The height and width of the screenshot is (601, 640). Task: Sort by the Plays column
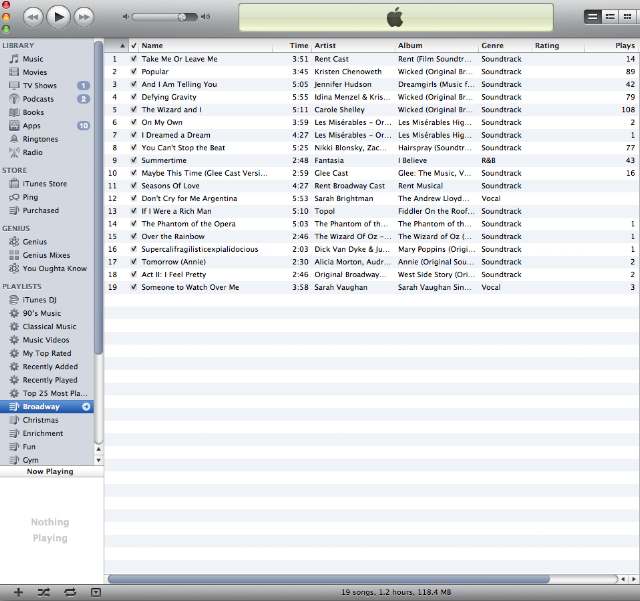pos(611,45)
